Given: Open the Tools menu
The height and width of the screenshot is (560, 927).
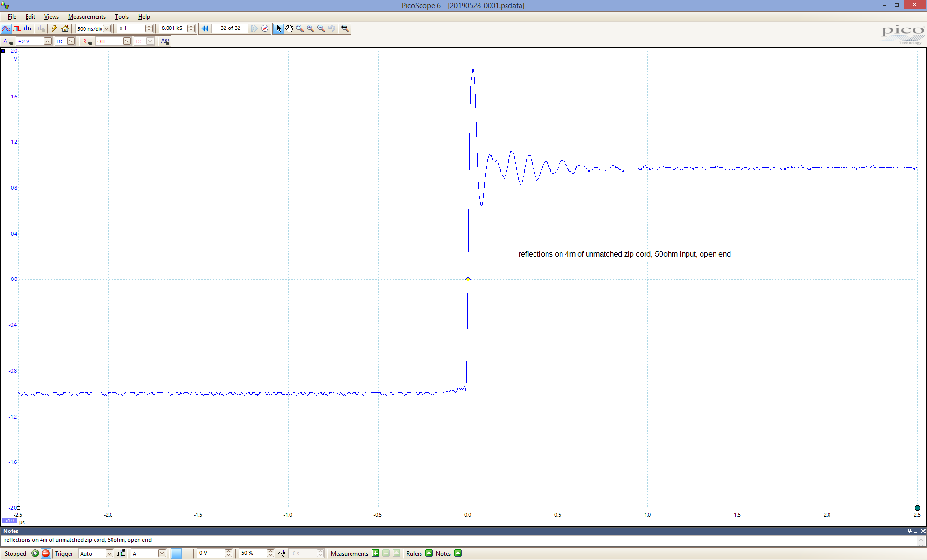Looking at the screenshot, I should point(122,17).
